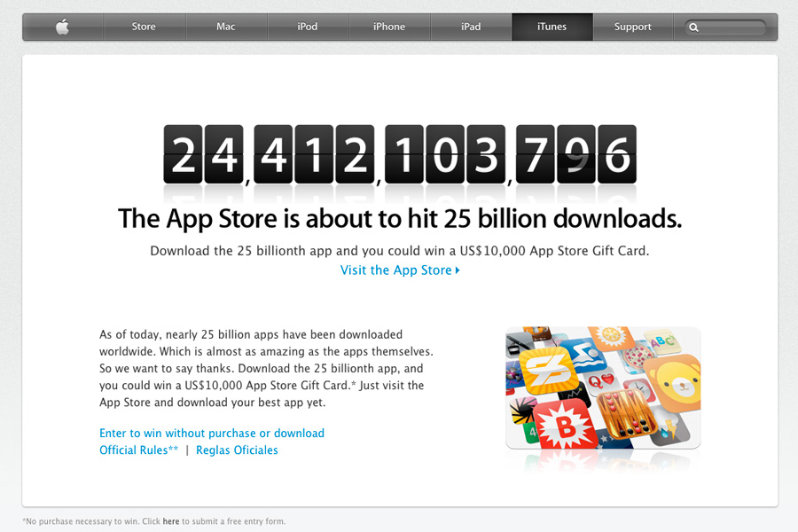Click the Visit the App Store link
The image size is (798, 532).
pos(396,270)
